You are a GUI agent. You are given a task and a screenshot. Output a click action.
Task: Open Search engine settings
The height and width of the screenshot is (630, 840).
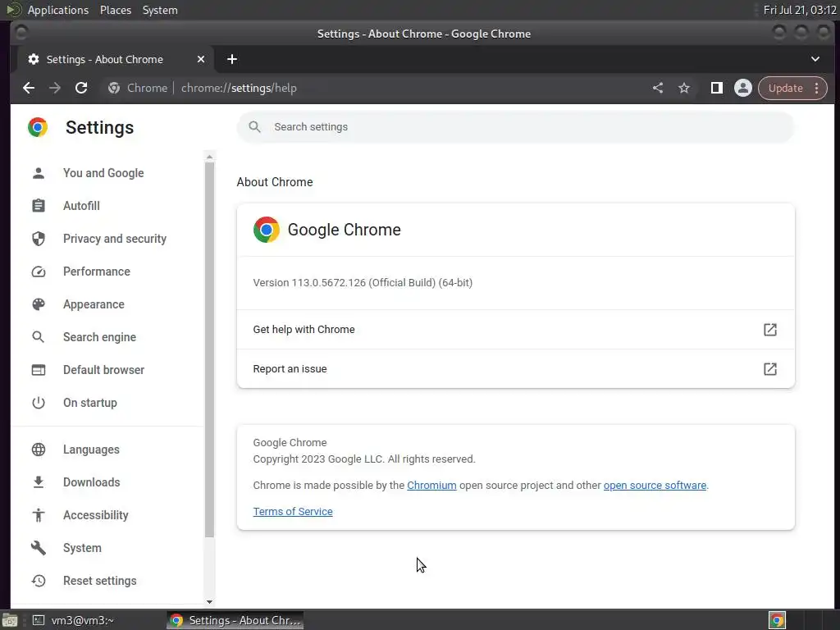99,337
